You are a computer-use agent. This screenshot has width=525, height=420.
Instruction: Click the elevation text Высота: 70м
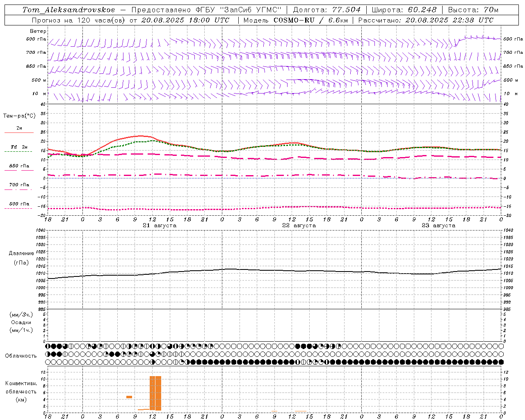[473, 10]
